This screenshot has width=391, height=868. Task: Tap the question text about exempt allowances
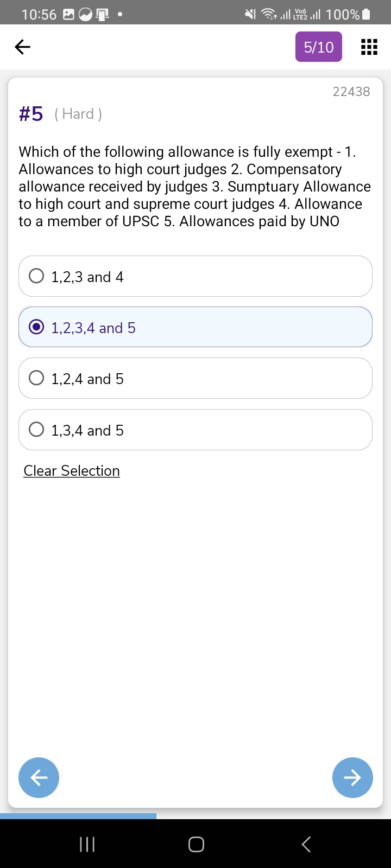[x=194, y=187]
